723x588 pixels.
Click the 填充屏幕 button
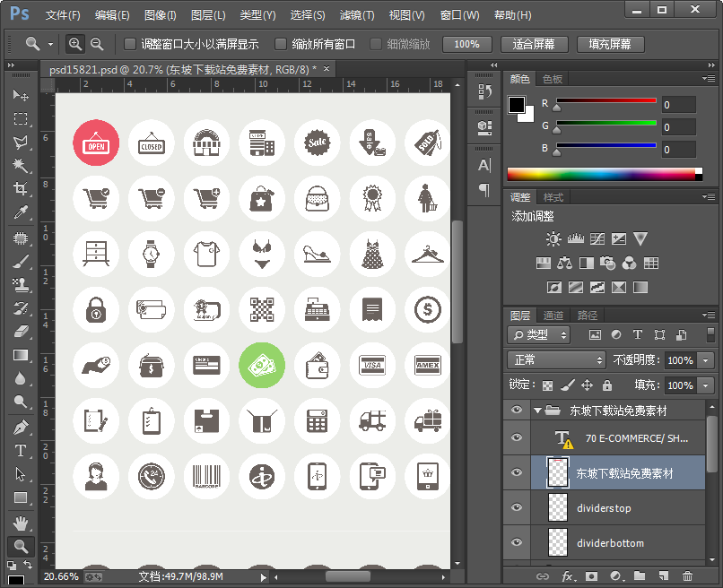pyautogui.click(x=609, y=44)
